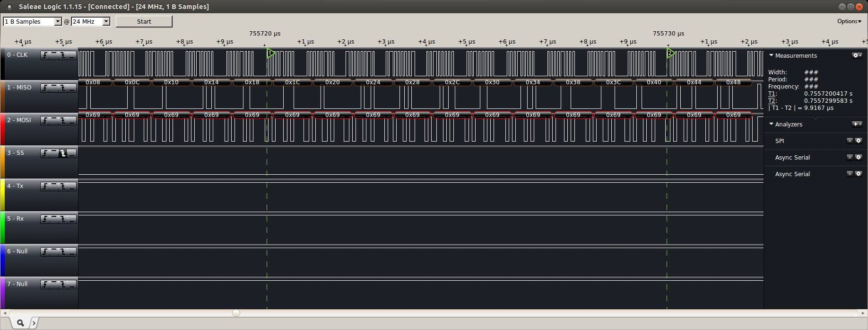Toggle high-level trigger on MOSI channel
The image size is (868, 330).
pyautogui.click(x=54, y=121)
